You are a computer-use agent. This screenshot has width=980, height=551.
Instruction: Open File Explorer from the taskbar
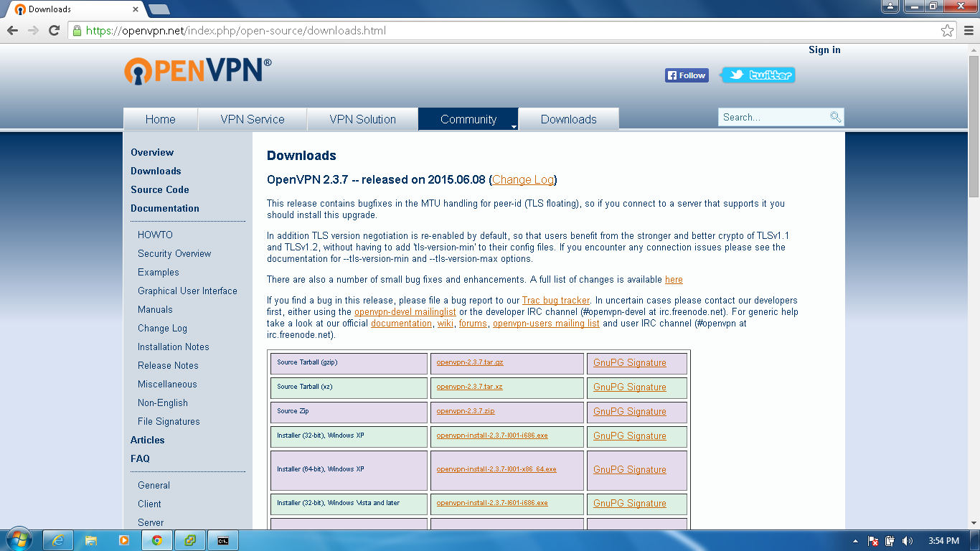[91, 540]
